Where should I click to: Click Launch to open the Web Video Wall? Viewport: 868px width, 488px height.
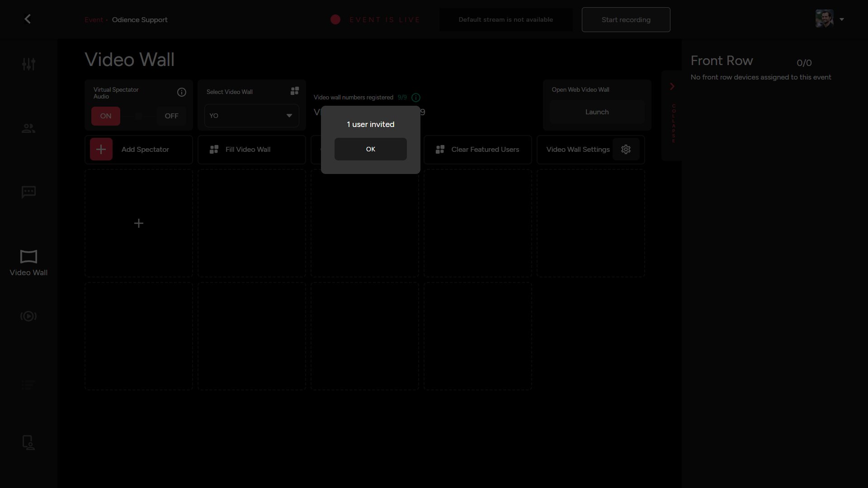597,112
